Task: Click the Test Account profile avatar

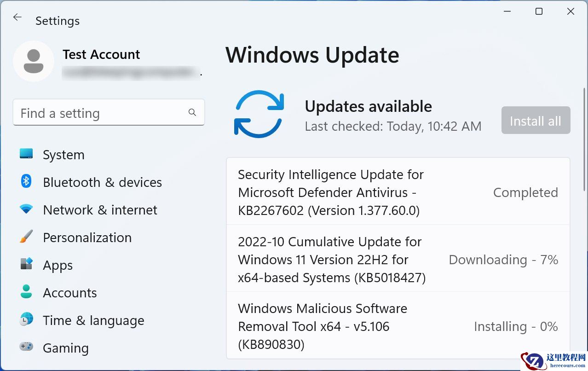Action: point(34,61)
